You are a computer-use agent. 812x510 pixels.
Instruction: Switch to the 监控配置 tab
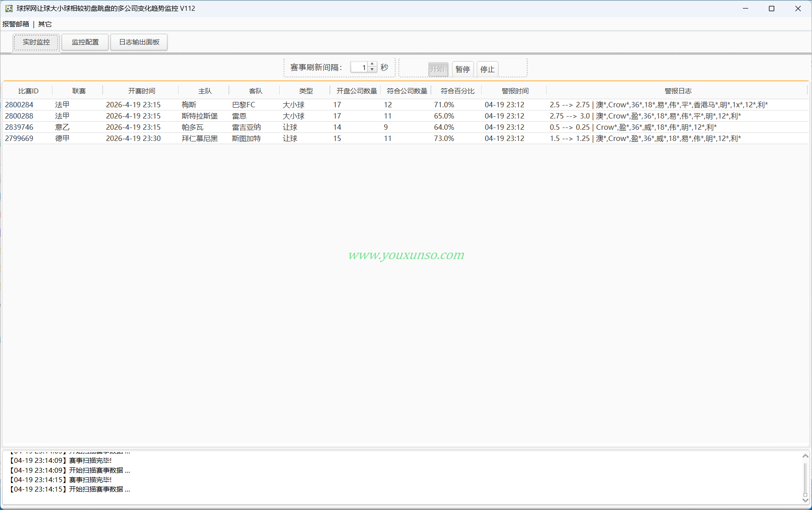[85, 42]
